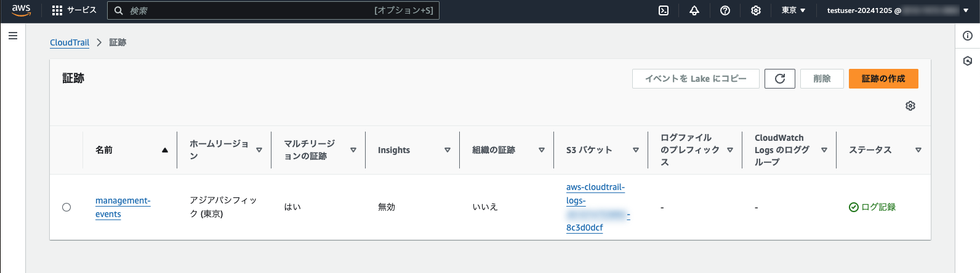
Task: Click イベントを Lake にコピー button
Action: click(696, 79)
